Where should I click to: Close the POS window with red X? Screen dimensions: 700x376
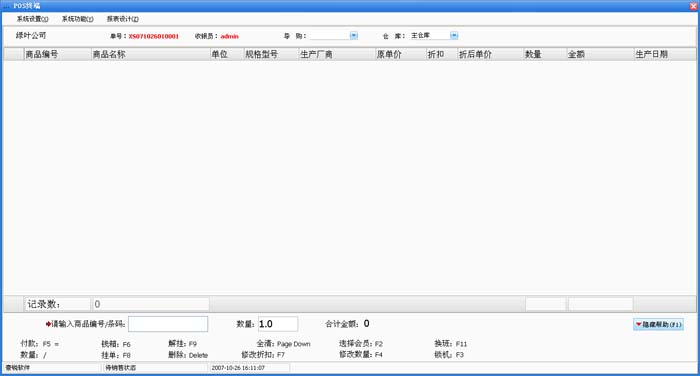693,6
